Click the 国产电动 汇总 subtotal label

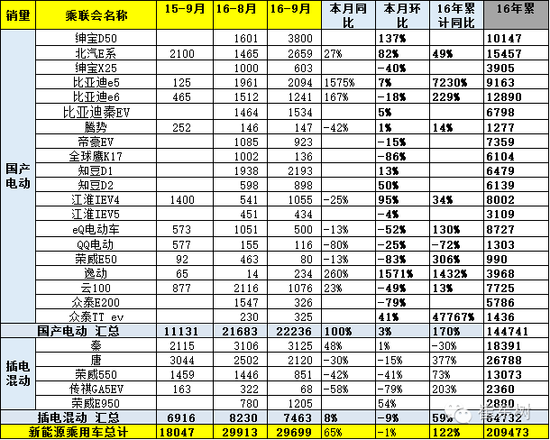click(x=79, y=331)
